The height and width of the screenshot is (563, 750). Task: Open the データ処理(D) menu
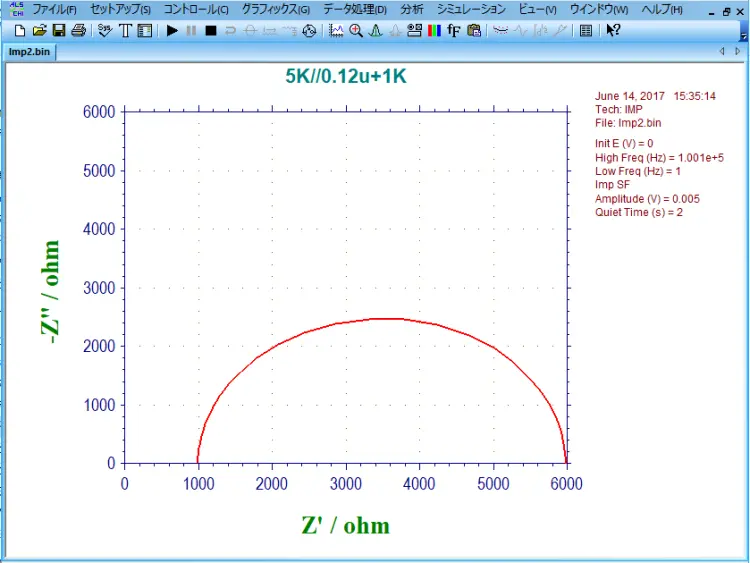pos(355,10)
